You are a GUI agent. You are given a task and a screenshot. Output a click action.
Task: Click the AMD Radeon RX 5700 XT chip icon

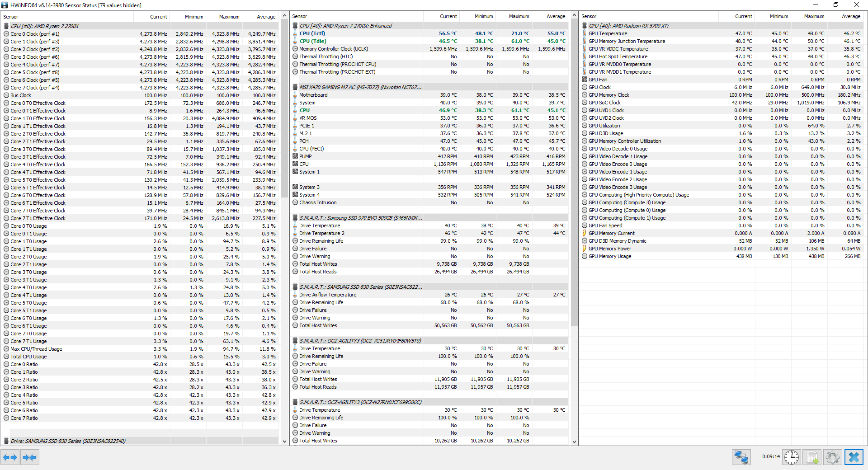tap(585, 26)
